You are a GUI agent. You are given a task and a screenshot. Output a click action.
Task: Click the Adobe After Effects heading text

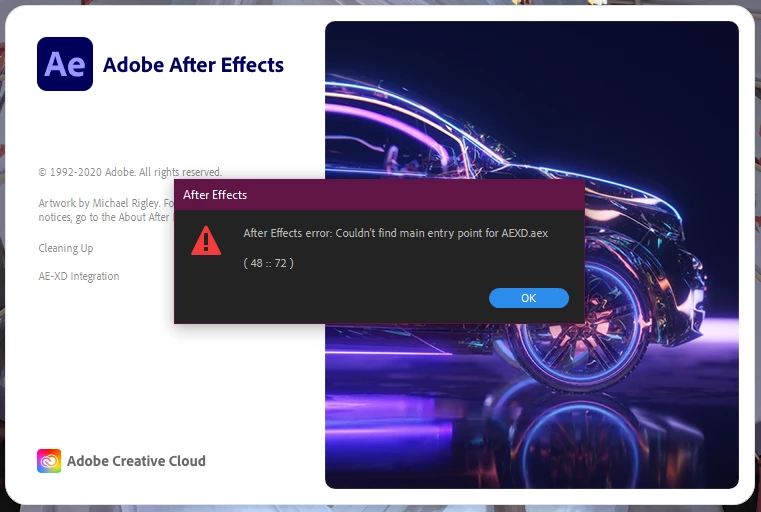point(193,65)
